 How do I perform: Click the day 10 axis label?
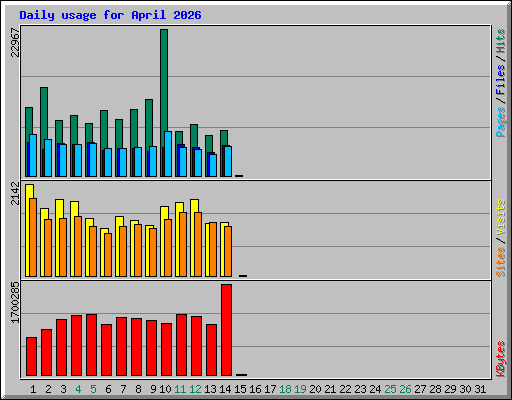pos(165,389)
